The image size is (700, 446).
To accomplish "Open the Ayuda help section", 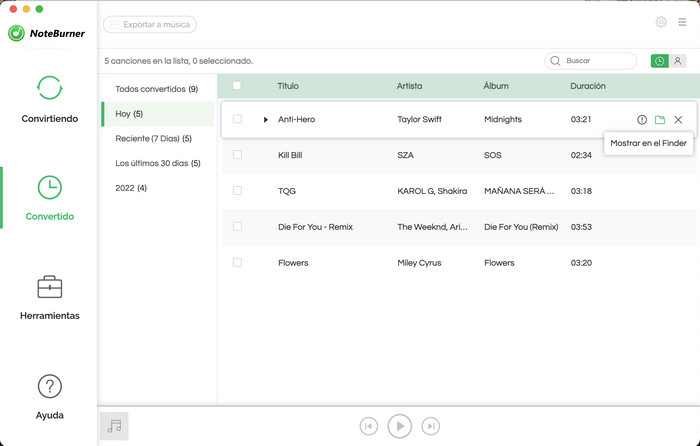I will point(50,397).
